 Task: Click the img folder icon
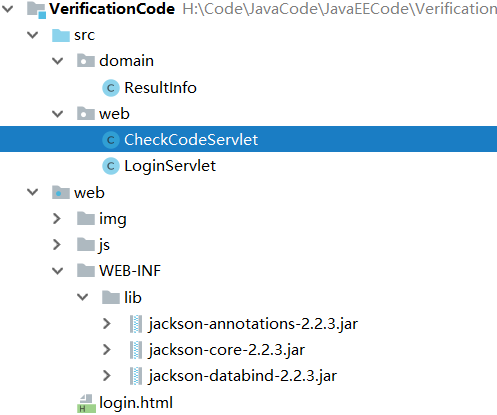(x=86, y=219)
